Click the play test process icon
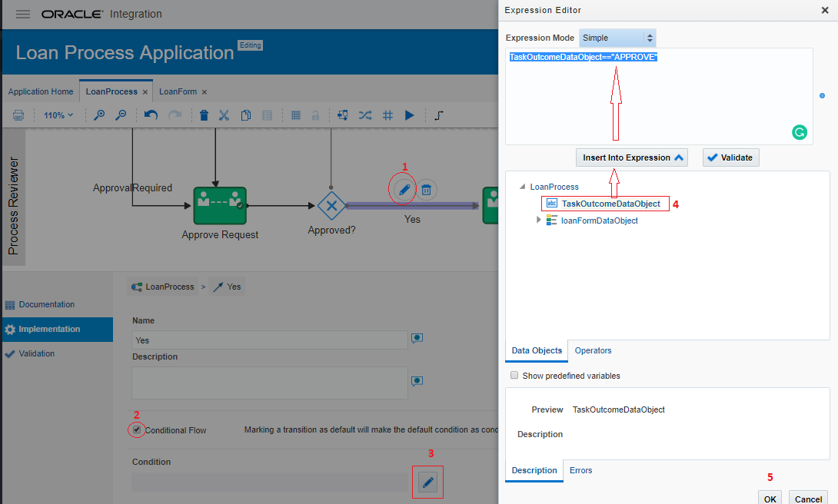This screenshot has width=838, height=504. point(409,115)
